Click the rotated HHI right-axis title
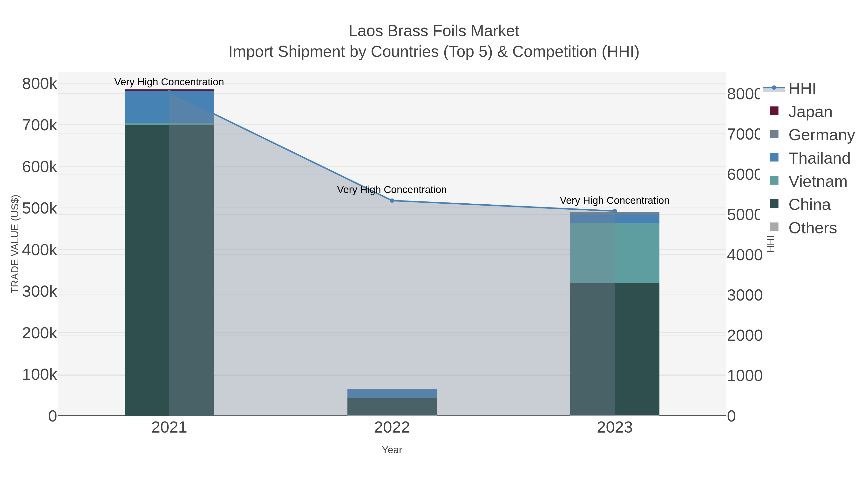The width and height of the screenshot is (868, 488). point(770,244)
